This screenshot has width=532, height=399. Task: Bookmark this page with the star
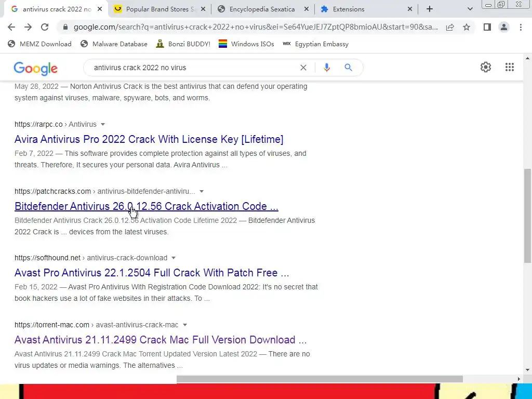[467, 27]
